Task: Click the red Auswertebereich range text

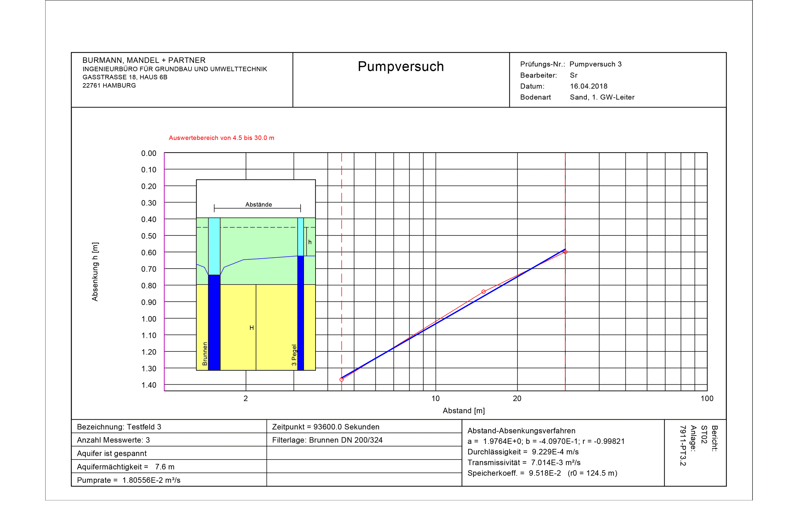Action: tap(221, 138)
